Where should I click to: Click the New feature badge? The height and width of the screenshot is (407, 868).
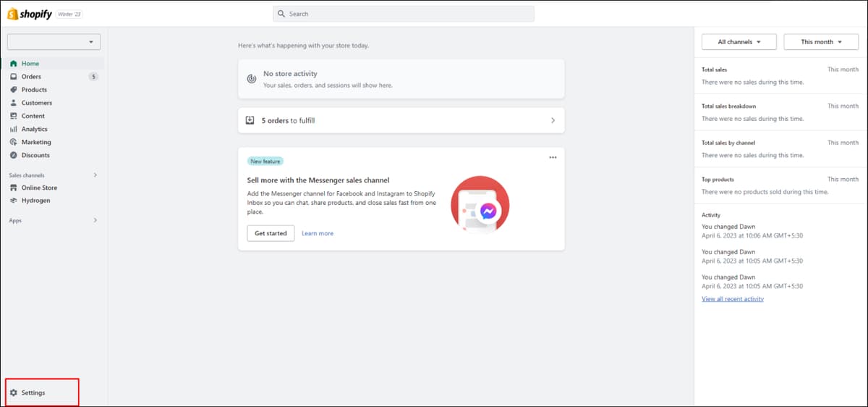(265, 161)
